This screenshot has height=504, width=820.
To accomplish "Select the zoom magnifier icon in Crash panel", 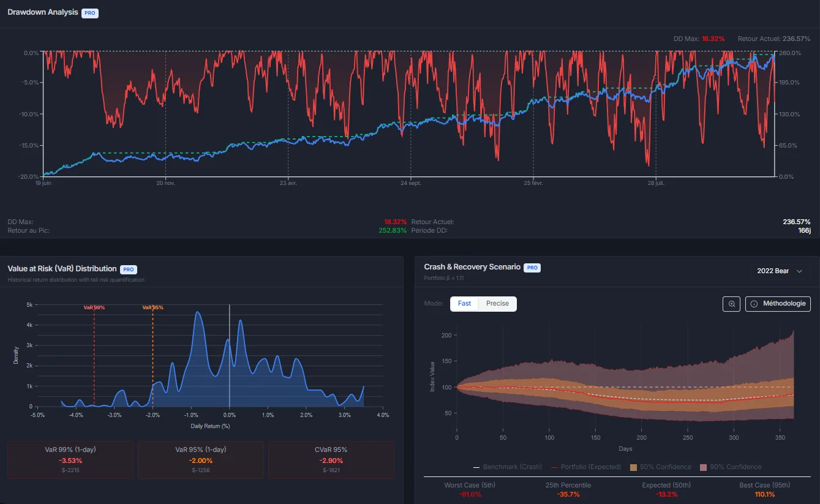I will 731,304.
